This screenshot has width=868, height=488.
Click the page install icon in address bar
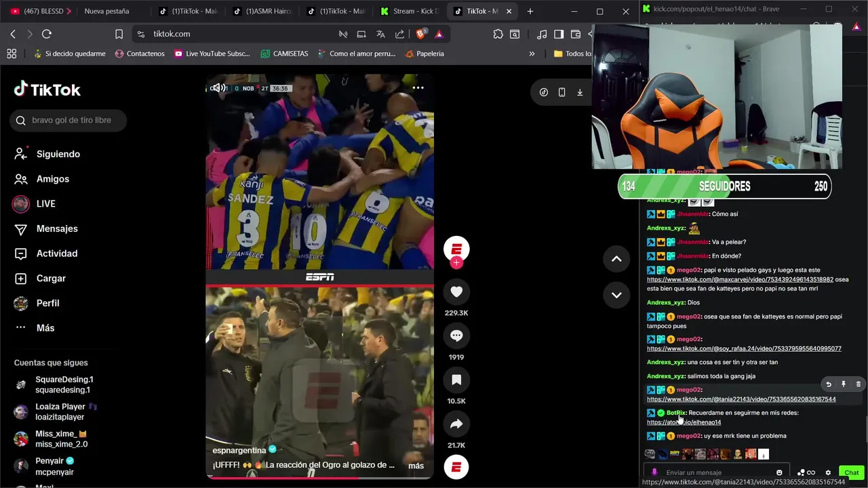(x=361, y=34)
